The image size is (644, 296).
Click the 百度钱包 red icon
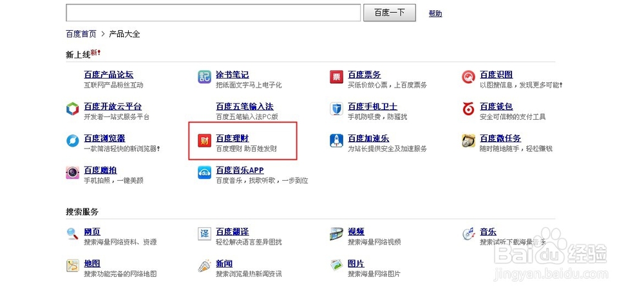[468, 109]
